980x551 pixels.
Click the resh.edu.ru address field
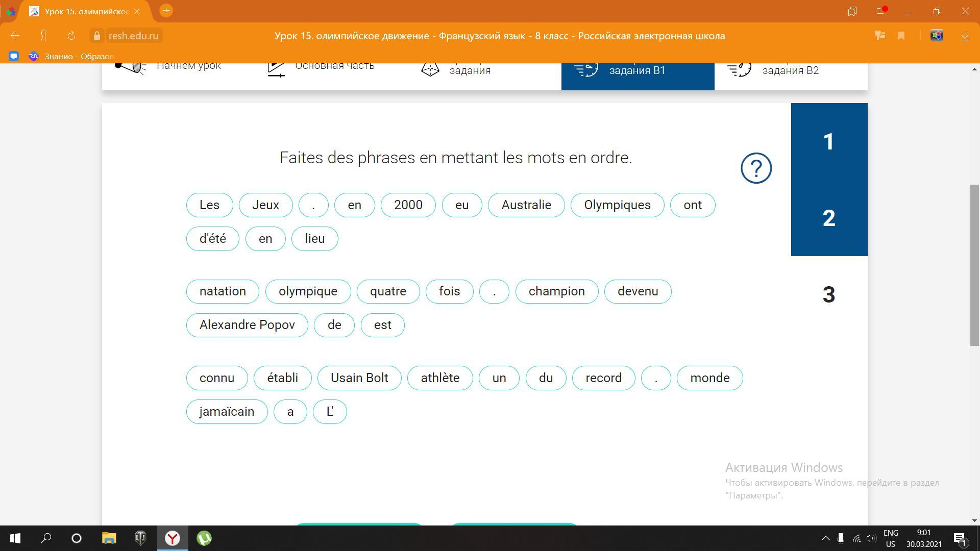click(x=133, y=36)
